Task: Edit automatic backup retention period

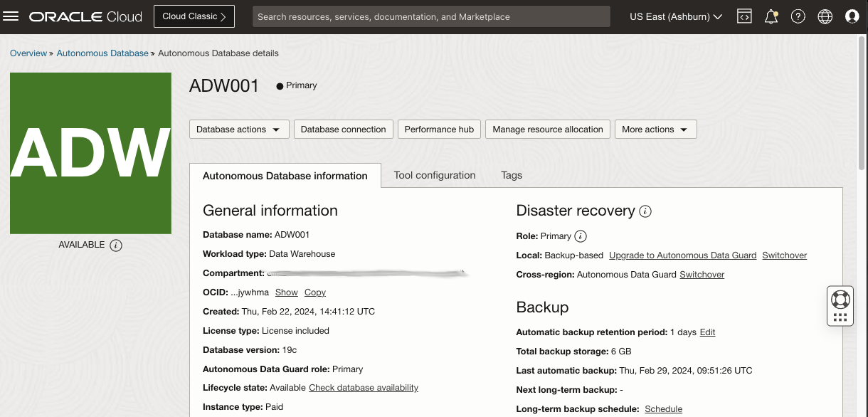Action: click(x=707, y=332)
